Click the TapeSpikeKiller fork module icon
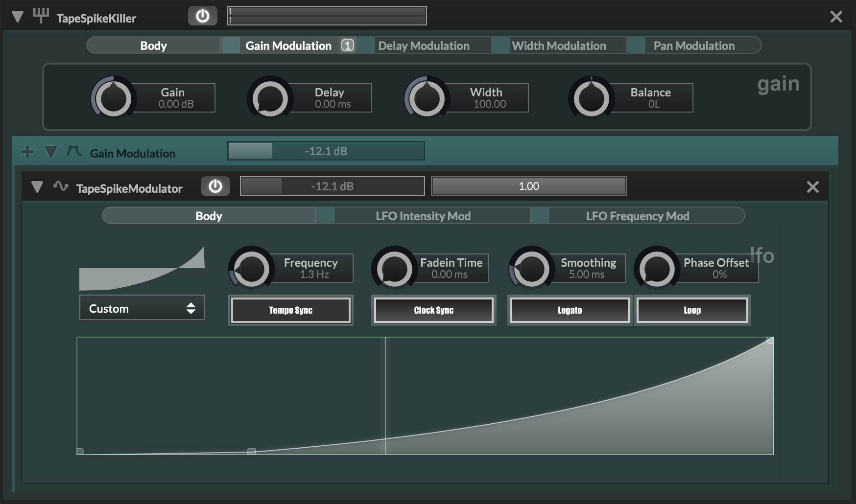The height and width of the screenshot is (504, 856). pos(41,16)
